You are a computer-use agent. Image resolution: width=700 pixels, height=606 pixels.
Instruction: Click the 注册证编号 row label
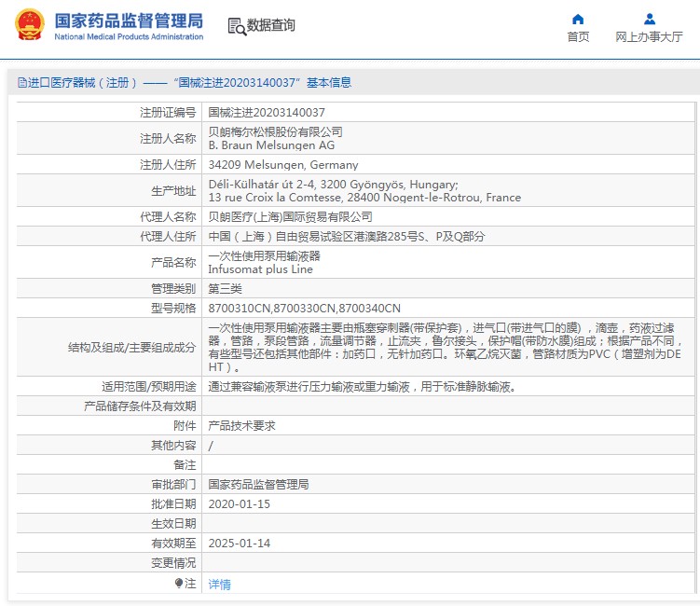tap(168, 113)
